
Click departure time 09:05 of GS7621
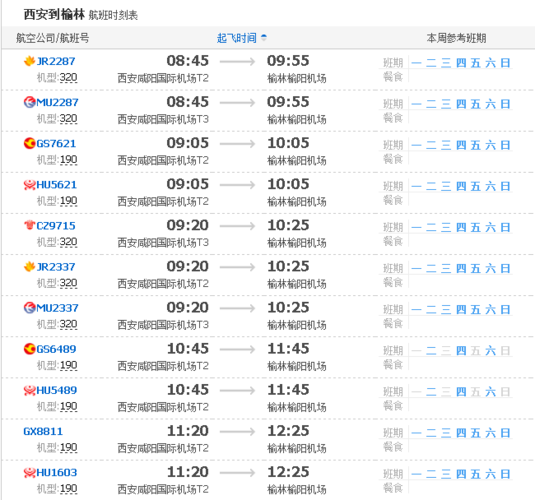(x=187, y=143)
